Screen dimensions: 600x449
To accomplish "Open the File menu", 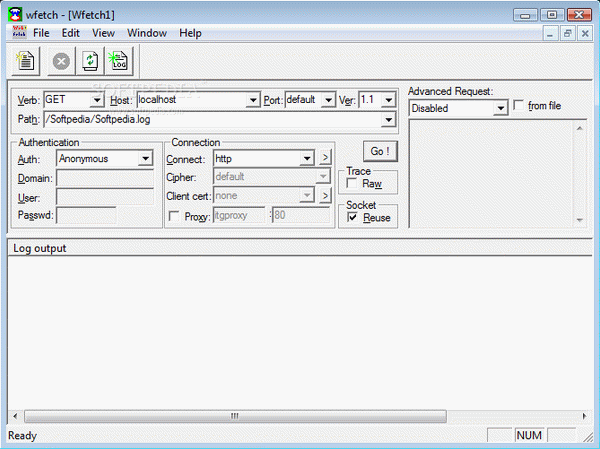I will pyautogui.click(x=41, y=33).
